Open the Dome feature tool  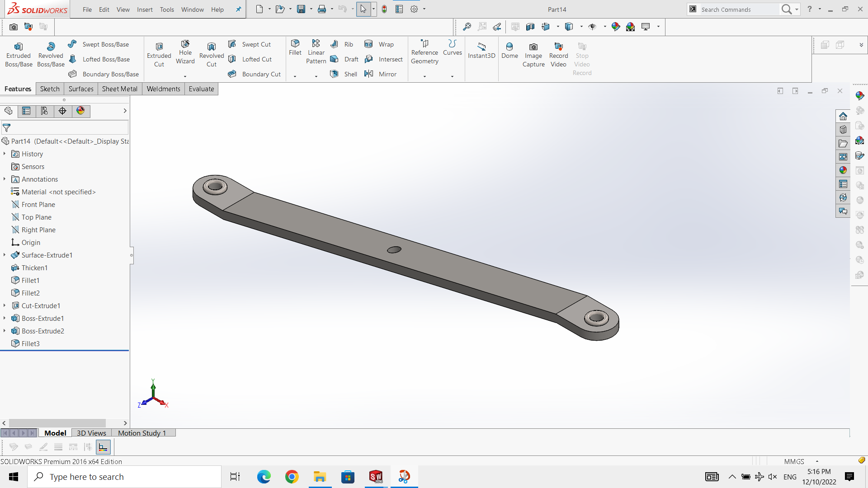509,50
